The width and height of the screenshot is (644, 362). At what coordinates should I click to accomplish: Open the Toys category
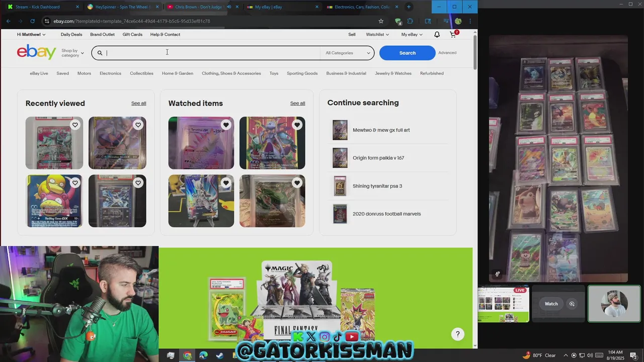point(274,73)
